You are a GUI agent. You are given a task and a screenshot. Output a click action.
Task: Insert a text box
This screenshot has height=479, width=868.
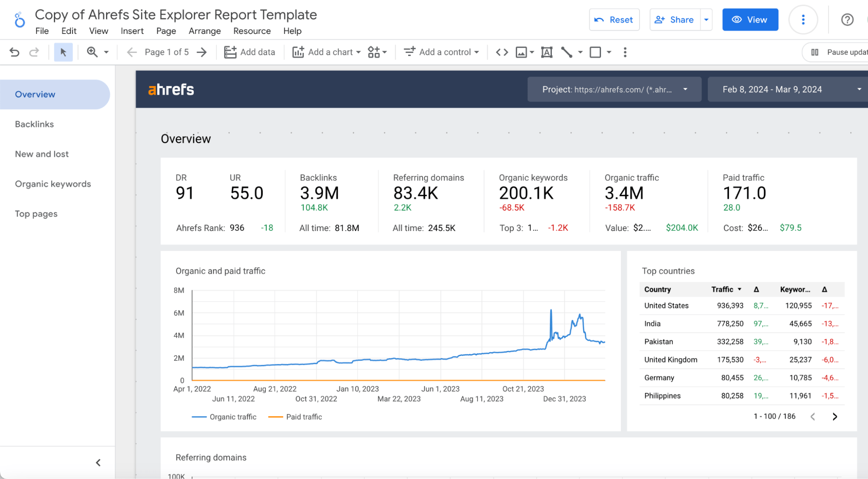547,52
